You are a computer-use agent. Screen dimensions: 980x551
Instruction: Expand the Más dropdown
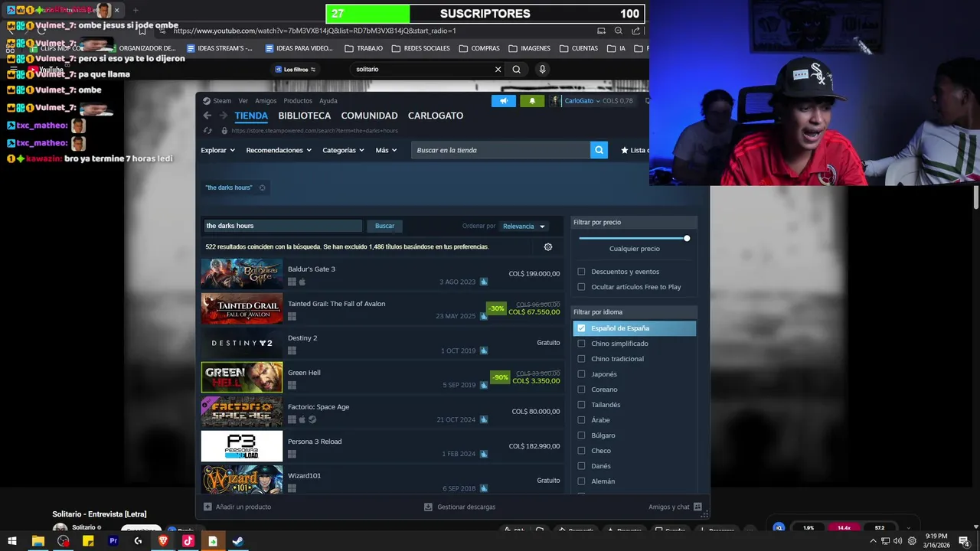387,150
